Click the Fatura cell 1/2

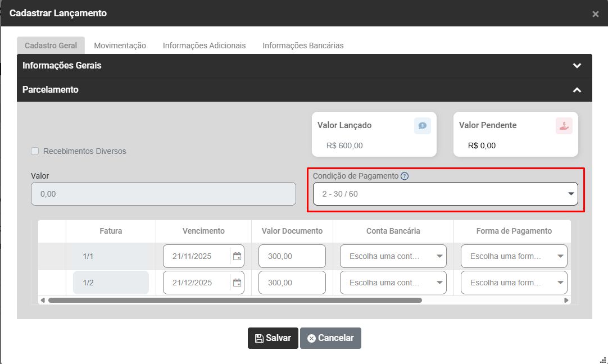(x=111, y=283)
